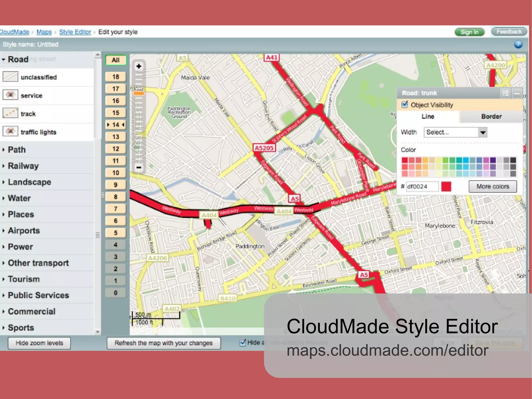The width and height of the screenshot is (532, 399).
Task: Dock the Road: trunk panel icon
Action: 505,93
